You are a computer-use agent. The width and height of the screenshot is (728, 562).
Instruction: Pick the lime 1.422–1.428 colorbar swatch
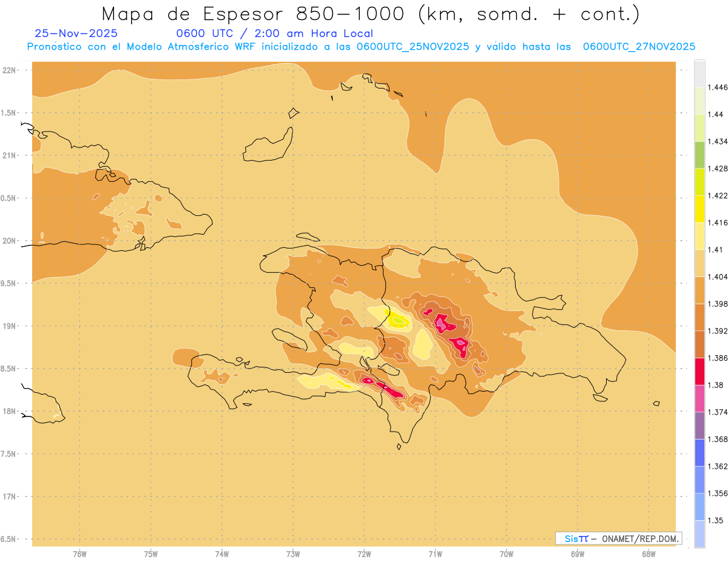(x=699, y=182)
